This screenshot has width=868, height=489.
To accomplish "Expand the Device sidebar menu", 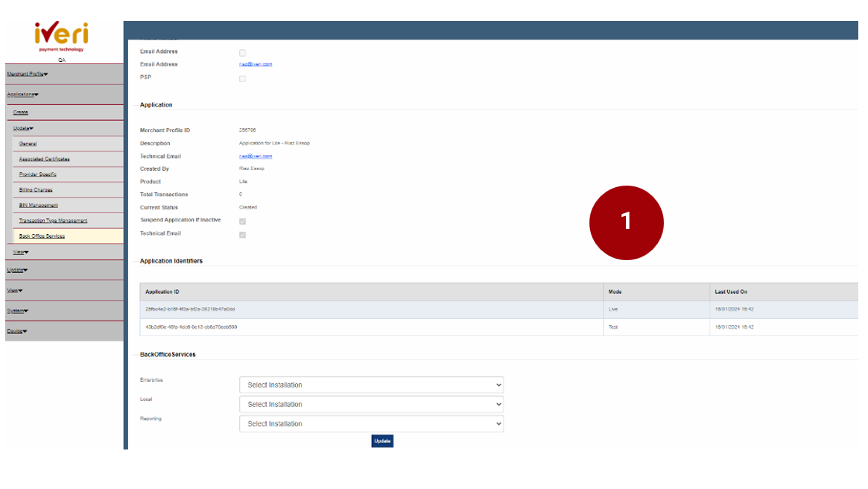I will coord(17,331).
